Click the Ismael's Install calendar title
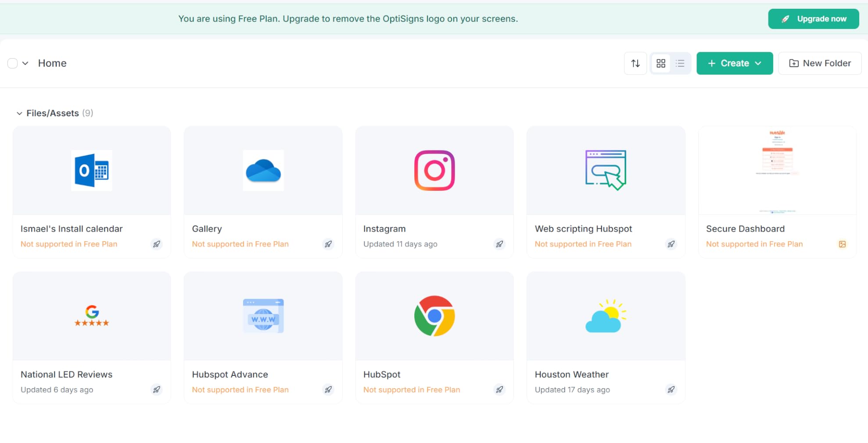The height and width of the screenshot is (443, 868). click(72, 229)
